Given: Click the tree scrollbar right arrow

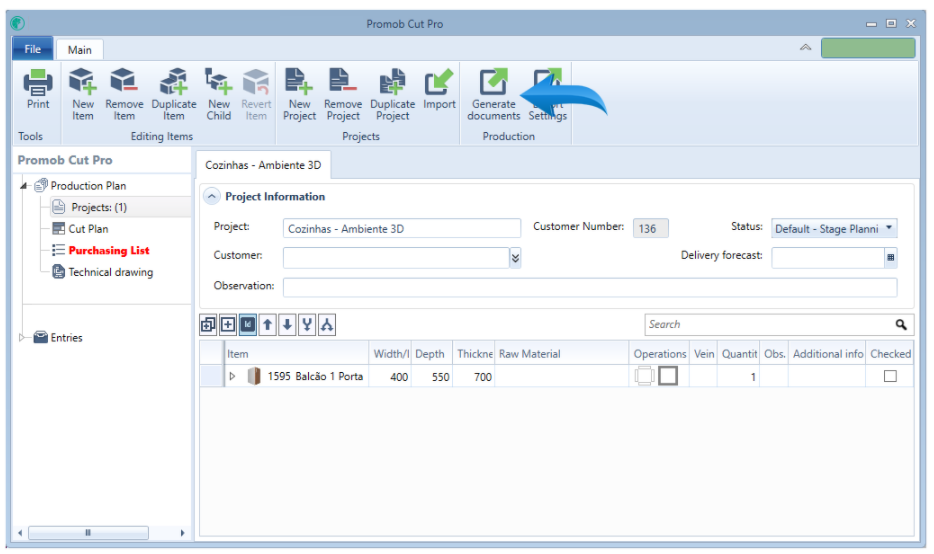Looking at the screenshot, I should 182,533.
